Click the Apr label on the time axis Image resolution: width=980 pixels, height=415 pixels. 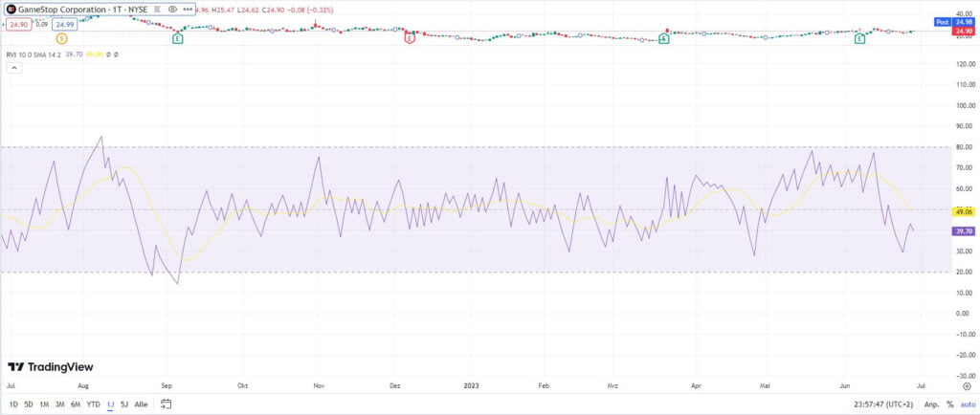point(696,386)
